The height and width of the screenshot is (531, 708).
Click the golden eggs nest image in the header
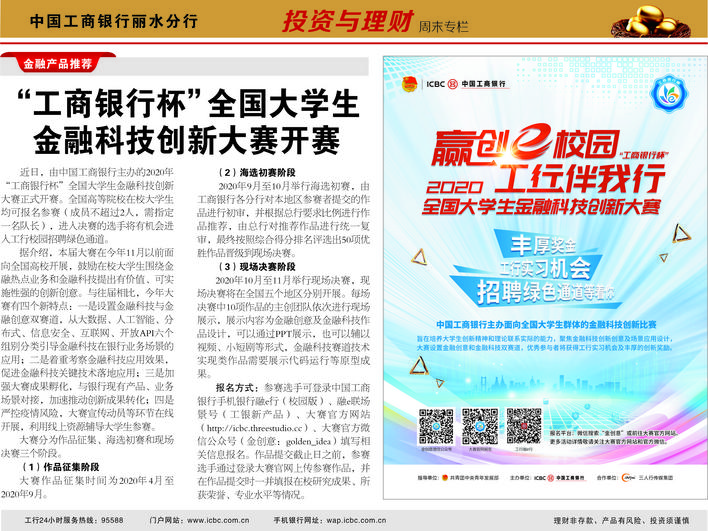[652, 21]
